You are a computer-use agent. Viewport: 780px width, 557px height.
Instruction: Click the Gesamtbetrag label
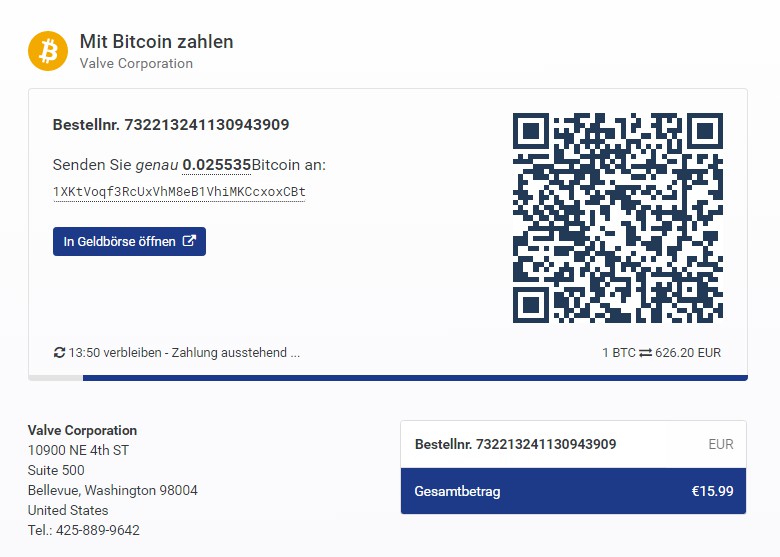pyautogui.click(x=457, y=491)
